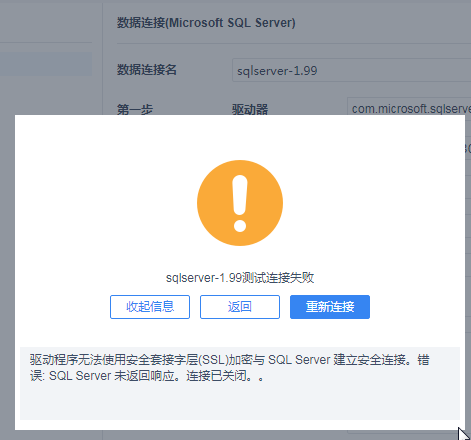Click the partially hidden field below the driver
The image size is (471, 440).
tap(468, 148)
